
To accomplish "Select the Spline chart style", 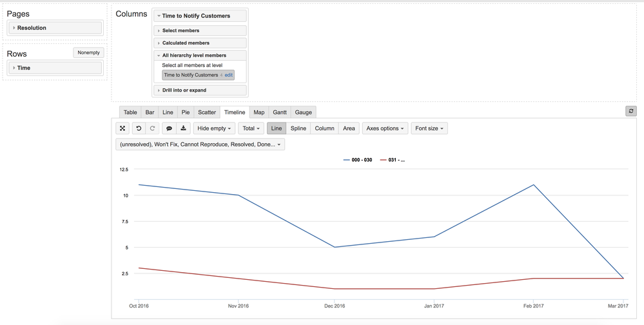I will [x=298, y=128].
